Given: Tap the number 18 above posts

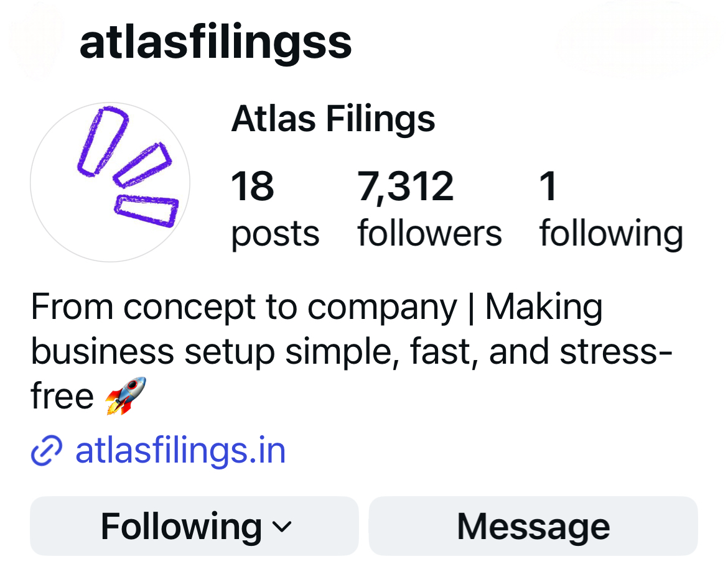Looking at the screenshot, I should pyautogui.click(x=253, y=187).
